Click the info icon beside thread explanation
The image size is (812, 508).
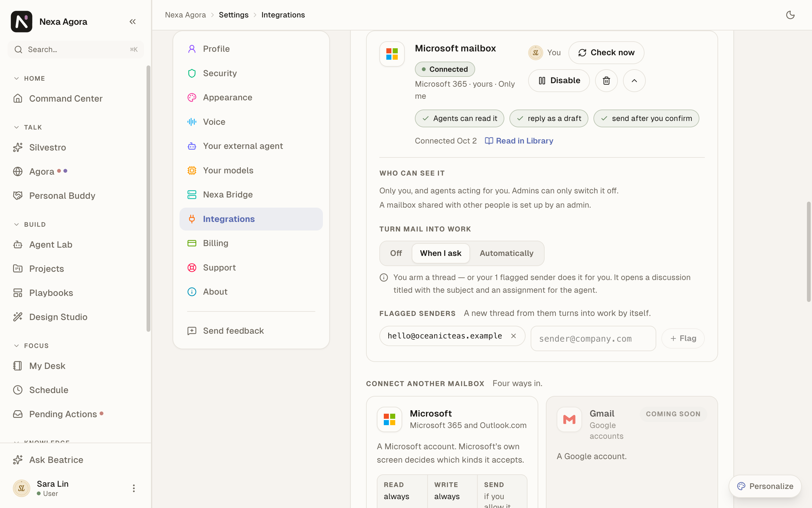(383, 277)
